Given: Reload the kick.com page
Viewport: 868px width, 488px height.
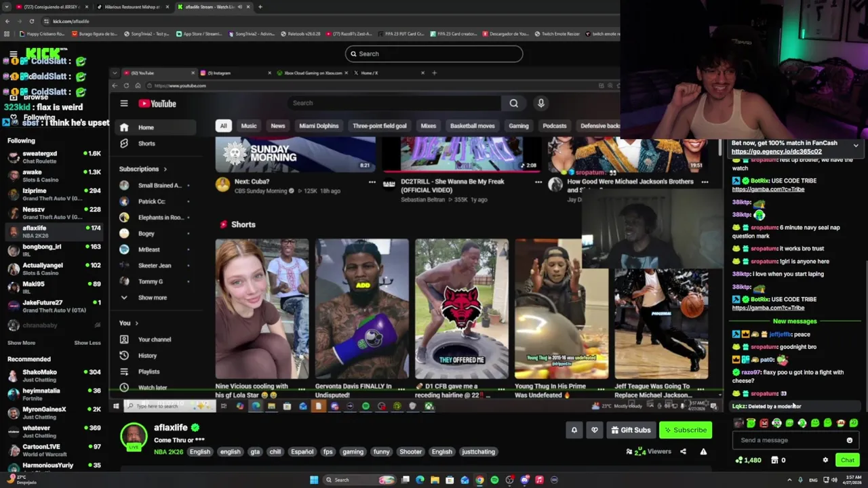Looking at the screenshot, I should pyautogui.click(x=32, y=21).
